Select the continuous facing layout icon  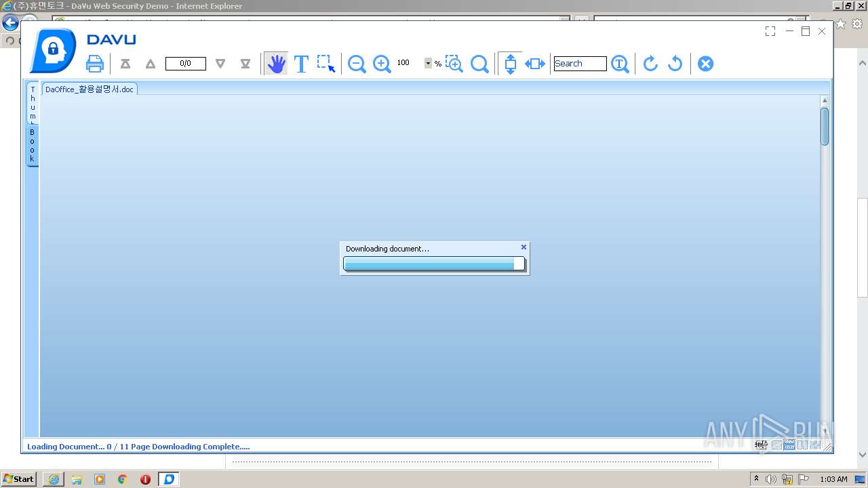pos(816,445)
